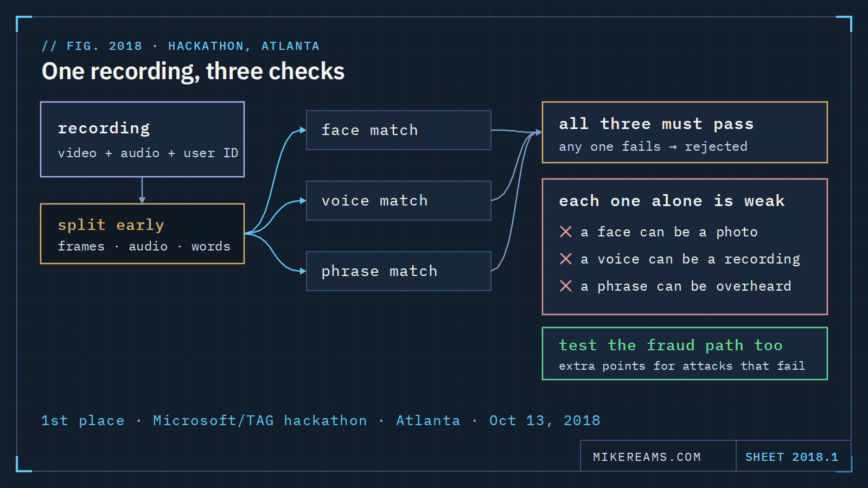
Task: Click the 'test the fraud path too' heading
Action: pos(671,345)
